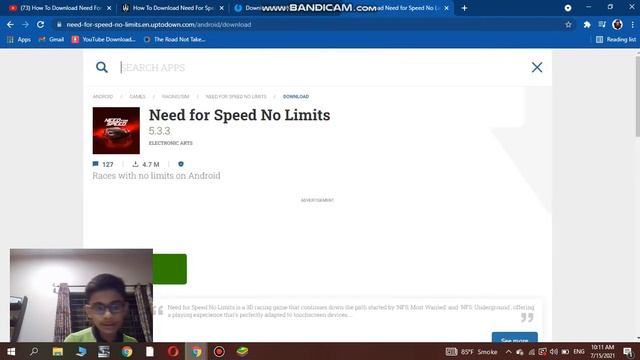Open Need for Speed No Limits breadcrumb
The width and height of the screenshot is (640, 360).
236,97
